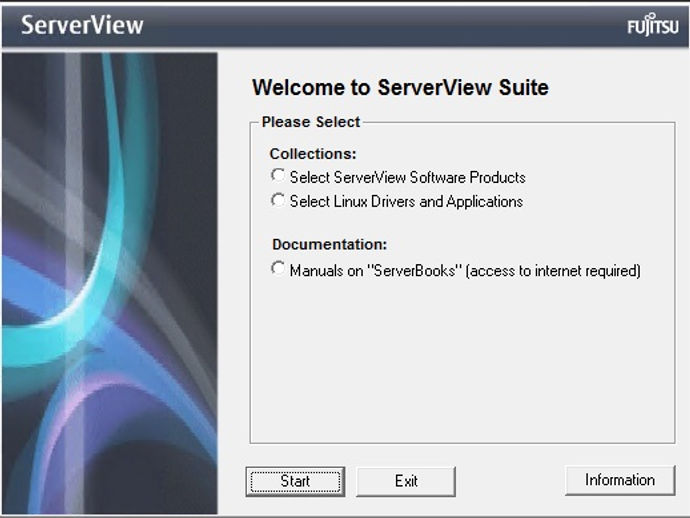Click the Start button

(295, 481)
